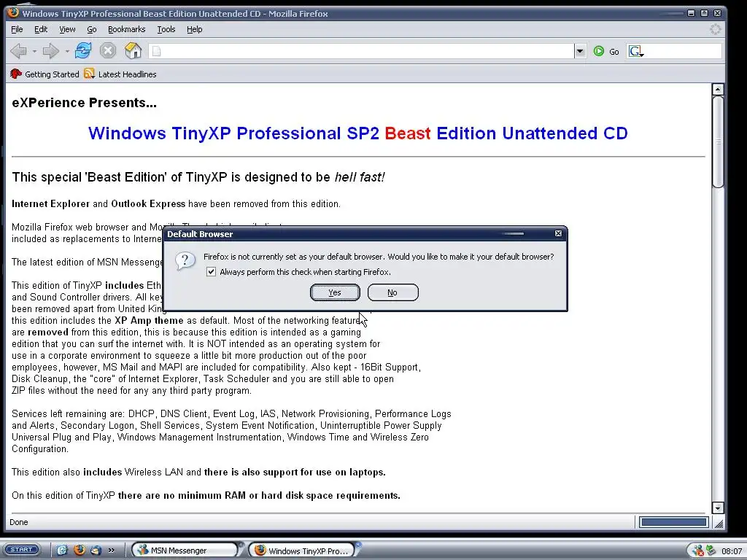Viewport: 747px width, 560px height.
Task: Click the italic 'hell fast!' text
Action: tap(359, 177)
